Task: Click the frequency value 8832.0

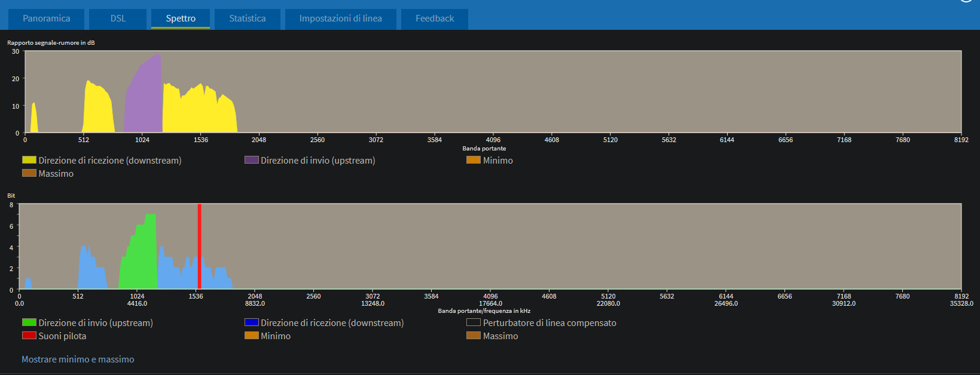Action: point(255,304)
